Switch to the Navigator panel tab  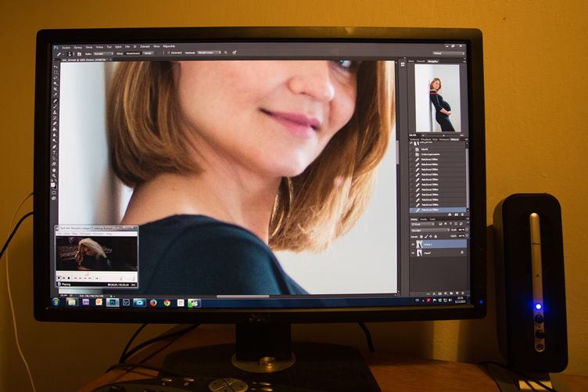(x=433, y=61)
